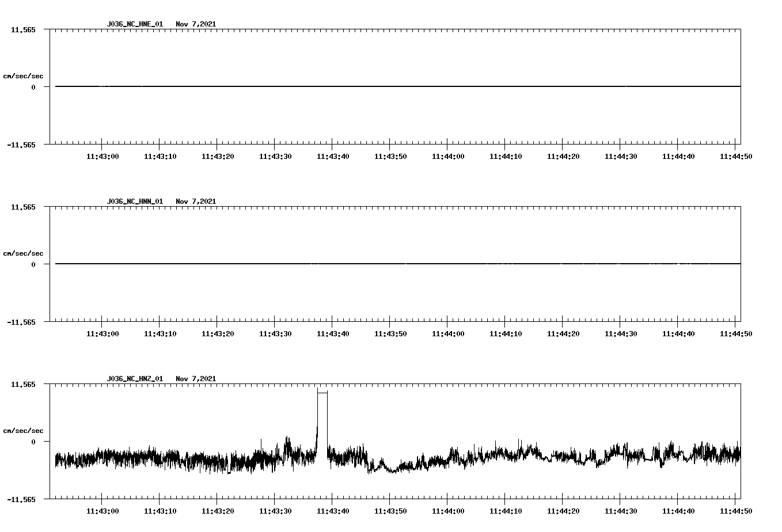Pick the 11:44:10 time label under HNN plot

tap(506, 334)
